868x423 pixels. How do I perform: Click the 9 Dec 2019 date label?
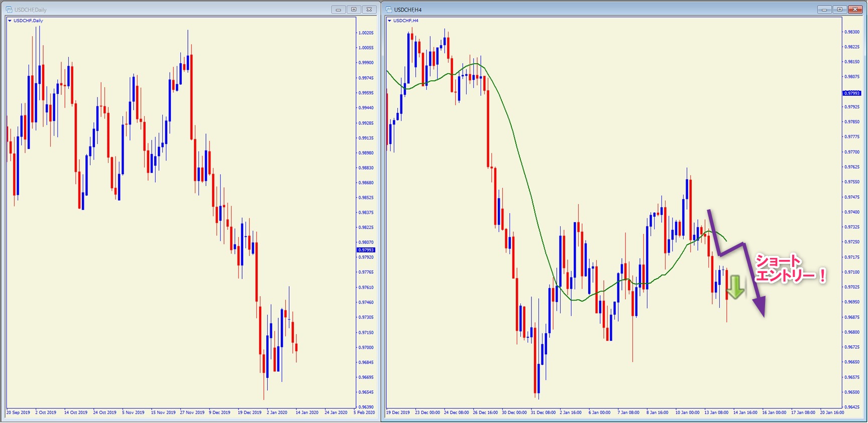tap(220, 412)
